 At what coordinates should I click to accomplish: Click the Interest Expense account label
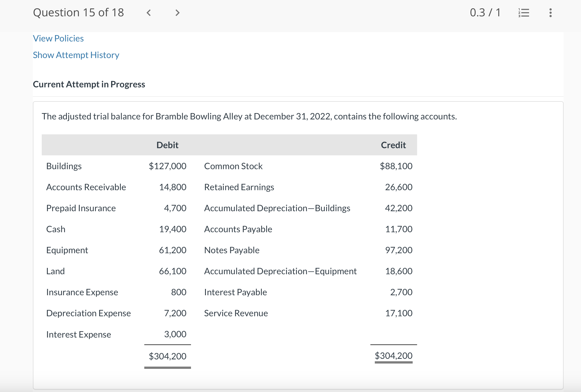tap(78, 334)
